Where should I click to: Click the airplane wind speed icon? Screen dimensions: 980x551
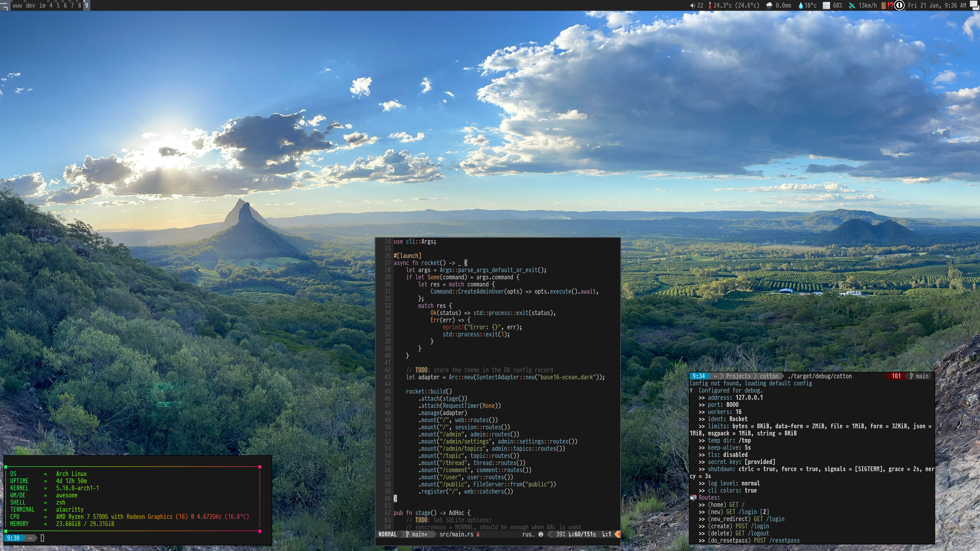click(x=852, y=5)
